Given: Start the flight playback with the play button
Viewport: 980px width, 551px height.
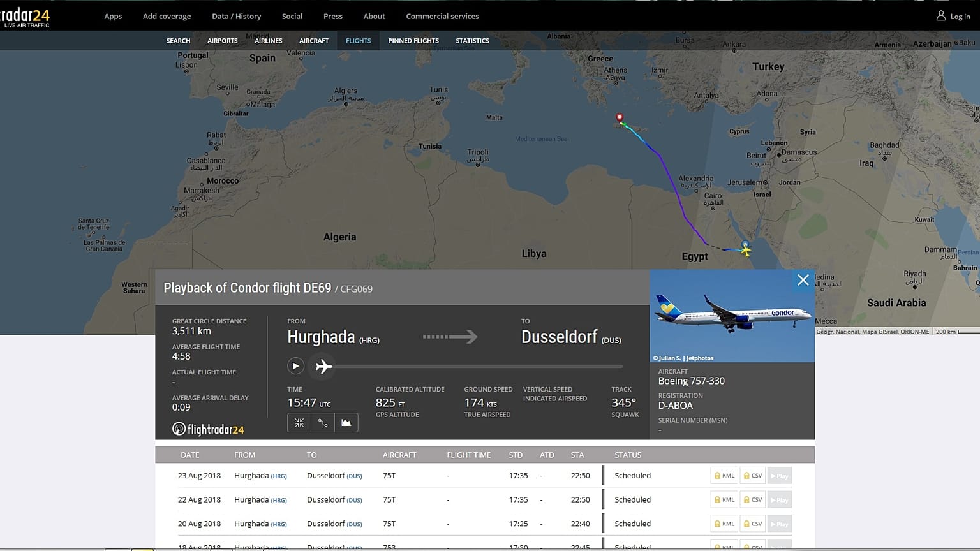Looking at the screenshot, I should [x=295, y=366].
